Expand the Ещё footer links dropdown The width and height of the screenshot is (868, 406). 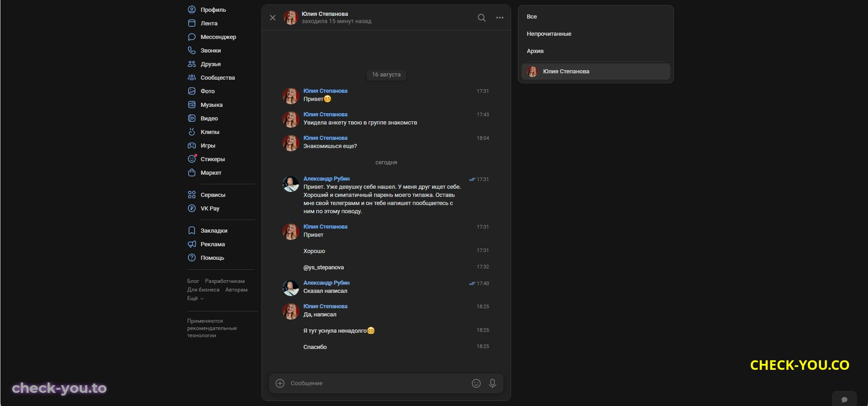tap(195, 298)
